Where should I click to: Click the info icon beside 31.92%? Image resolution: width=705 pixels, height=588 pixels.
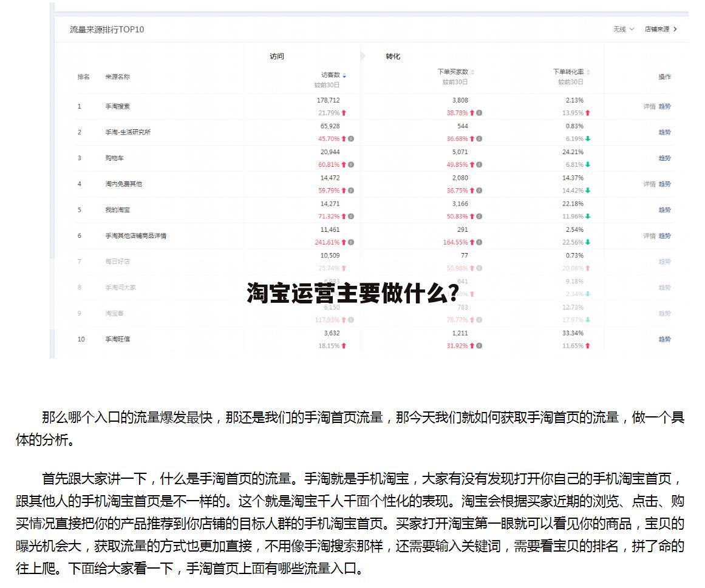[x=479, y=346]
